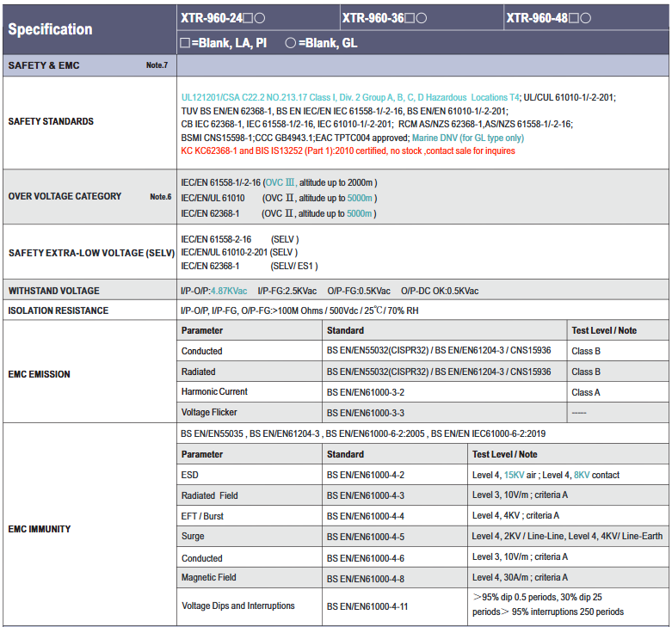The width and height of the screenshot is (672, 627).
Task: Click the Note.7 reference
Action: (157, 65)
